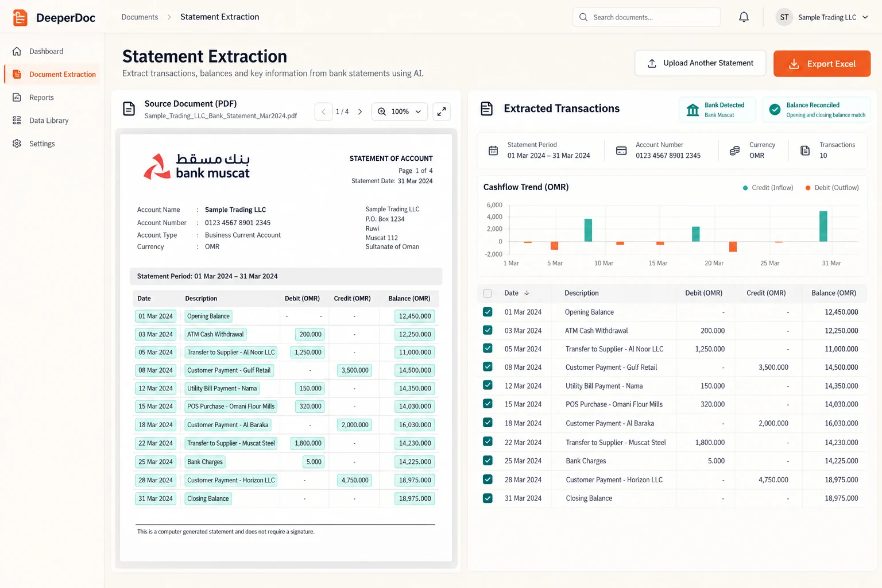Viewport: 882px width, 588px height.
Task: Toggle the Debit (Outflow) legend item
Action: (x=832, y=188)
